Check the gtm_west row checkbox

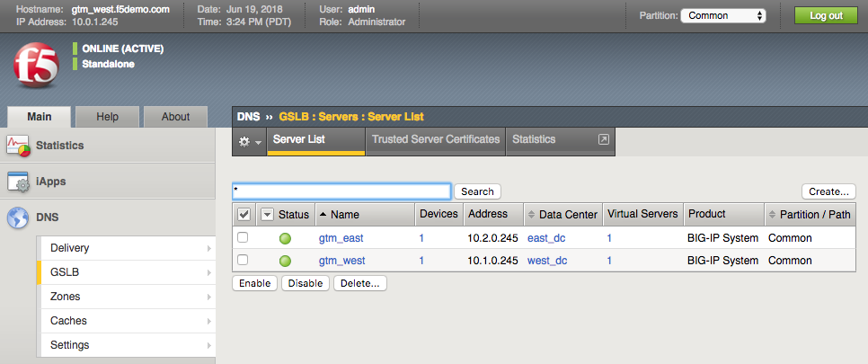point(243,260)
